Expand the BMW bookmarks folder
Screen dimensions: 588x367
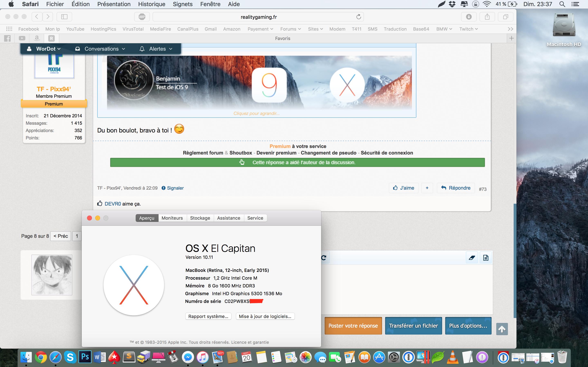(444, 29)
